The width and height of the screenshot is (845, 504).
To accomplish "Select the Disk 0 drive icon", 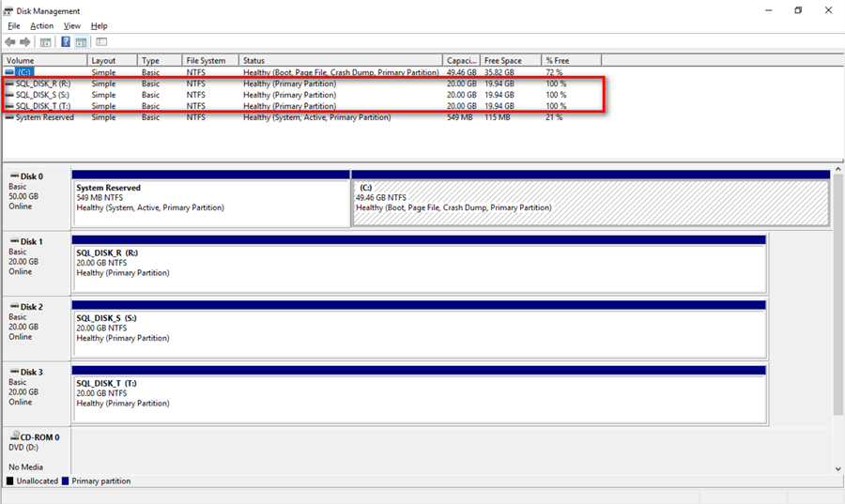I will (x=14, y=176).
